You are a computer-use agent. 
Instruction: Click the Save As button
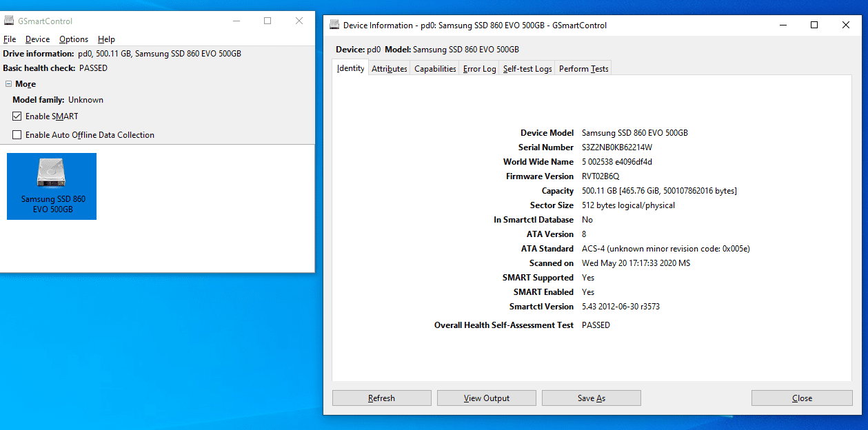coord(592,398)
